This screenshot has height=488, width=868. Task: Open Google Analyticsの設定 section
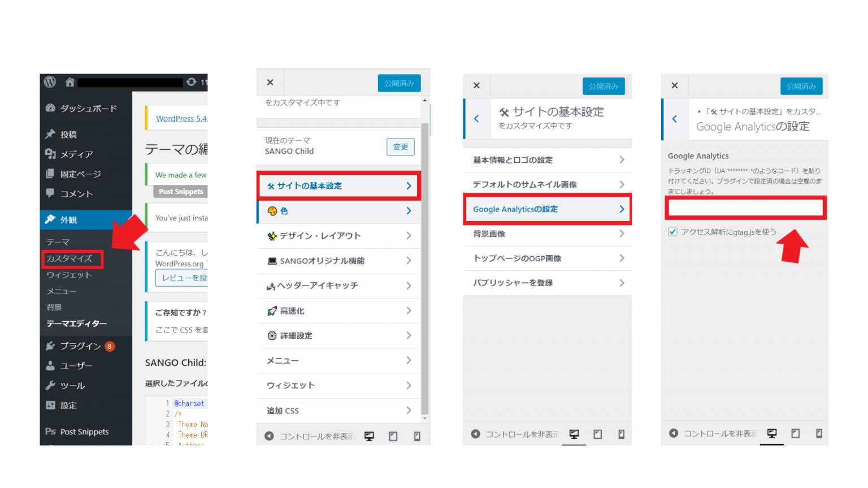point(547,209)
